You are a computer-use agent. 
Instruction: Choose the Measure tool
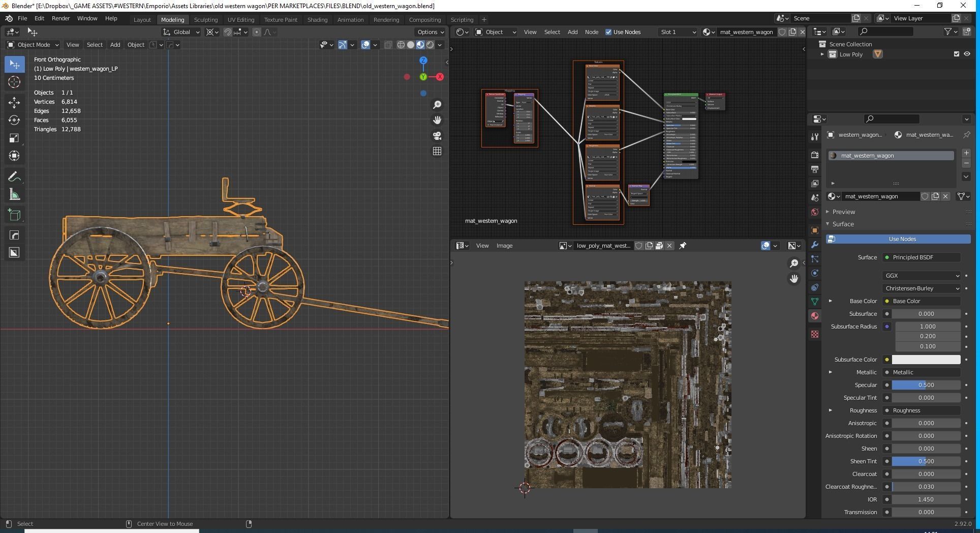(14, 195)
